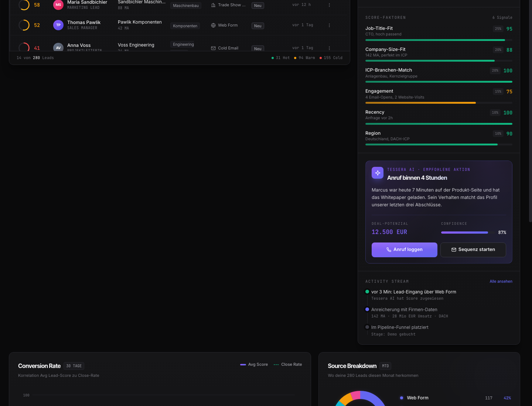Click the Engagement progress bar
The image size is (532, 406).
click(439, 103)
